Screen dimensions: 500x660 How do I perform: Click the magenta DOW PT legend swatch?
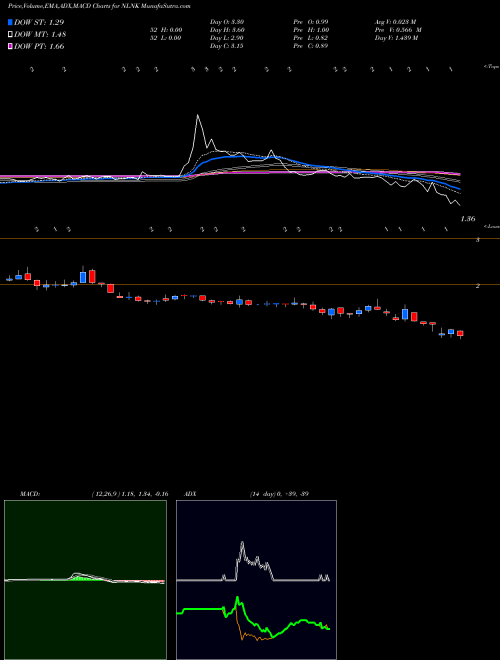pyautogui.click(x=10, y=46)
